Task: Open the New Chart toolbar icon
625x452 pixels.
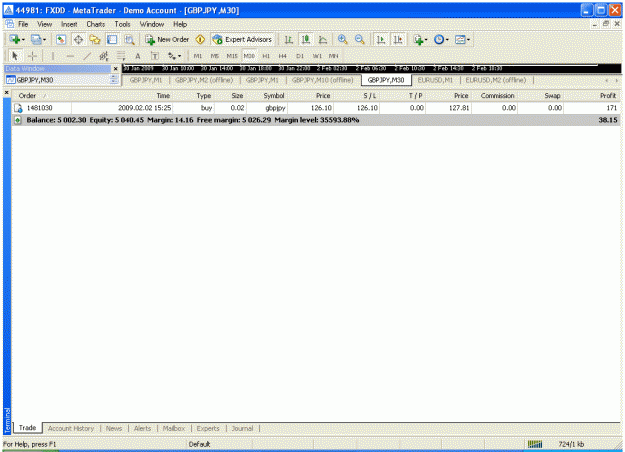Action: (15, 39)
